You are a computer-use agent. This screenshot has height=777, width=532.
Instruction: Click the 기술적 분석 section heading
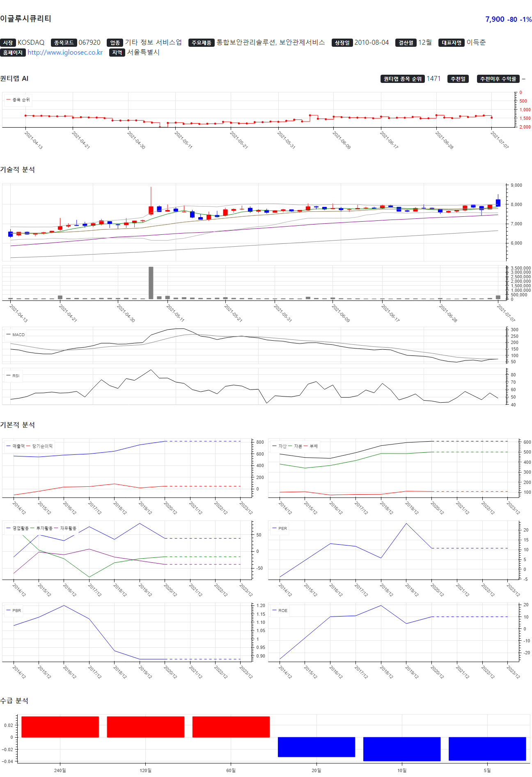(18, 170)
